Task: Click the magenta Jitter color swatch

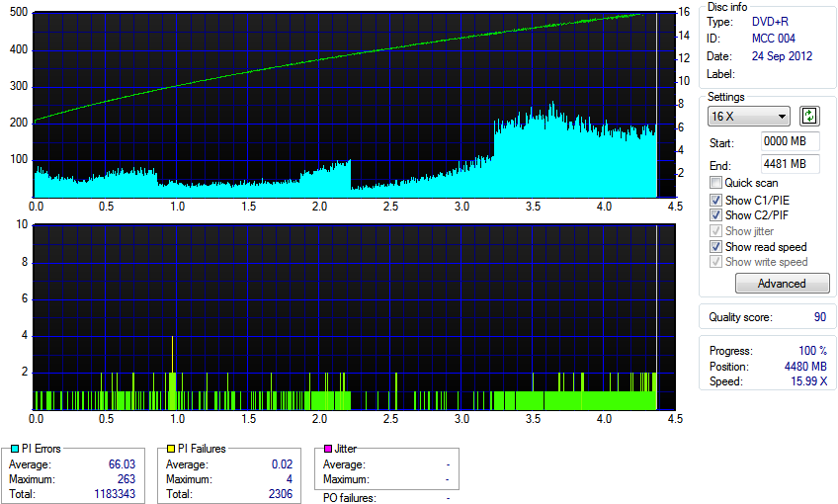Action: click(328, 449)
